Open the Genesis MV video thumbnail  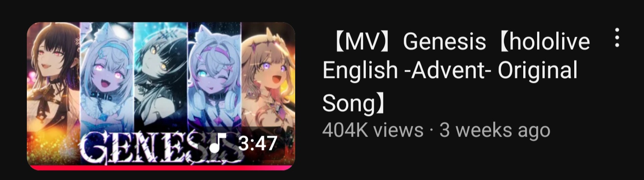[x=161, y=96]
